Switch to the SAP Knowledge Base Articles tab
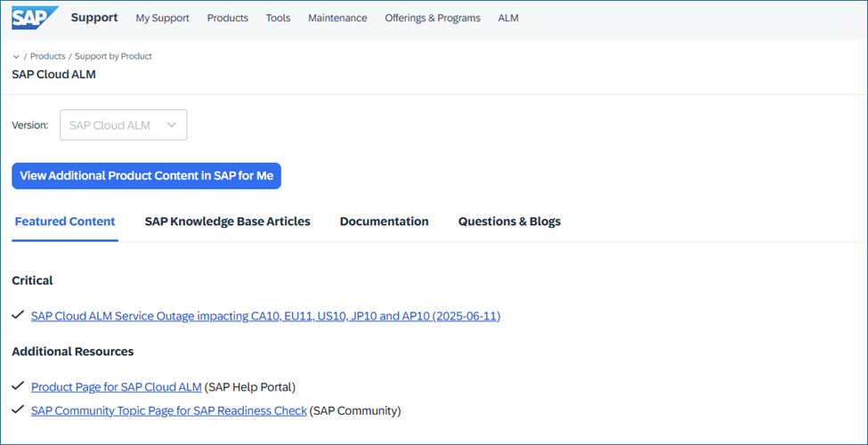This screenshot has width=868, height=445. [x=228, y=222]
